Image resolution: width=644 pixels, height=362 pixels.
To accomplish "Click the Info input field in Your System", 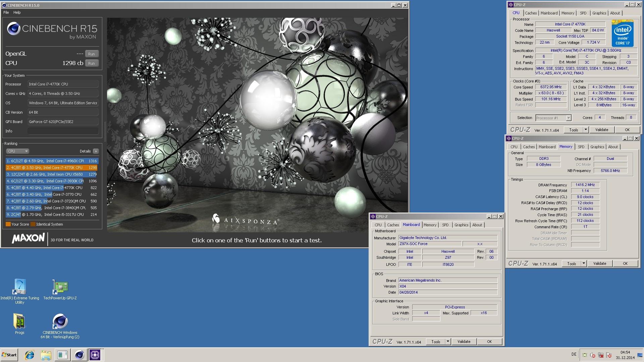I will (x=63, y=131).
